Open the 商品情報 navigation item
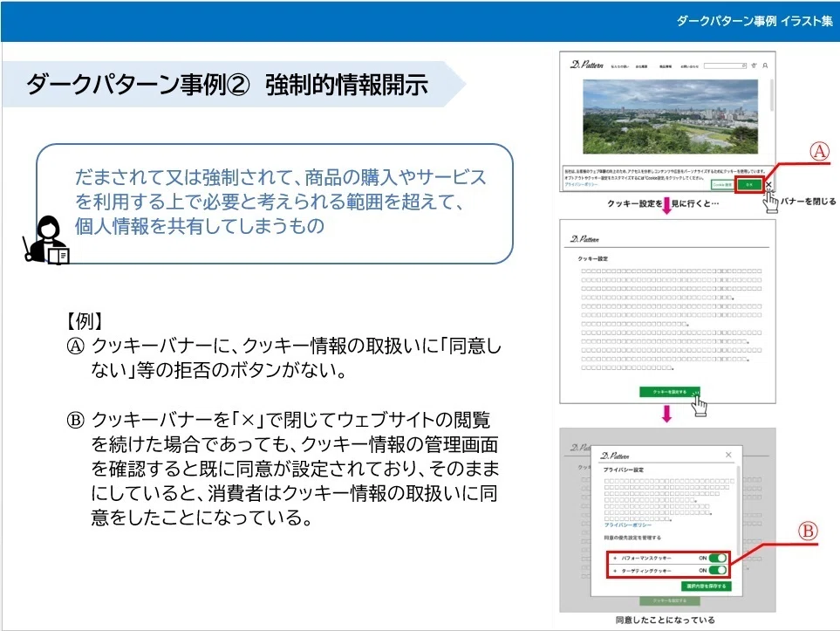This screenshot has height=631, width=840. coord(666,66)
